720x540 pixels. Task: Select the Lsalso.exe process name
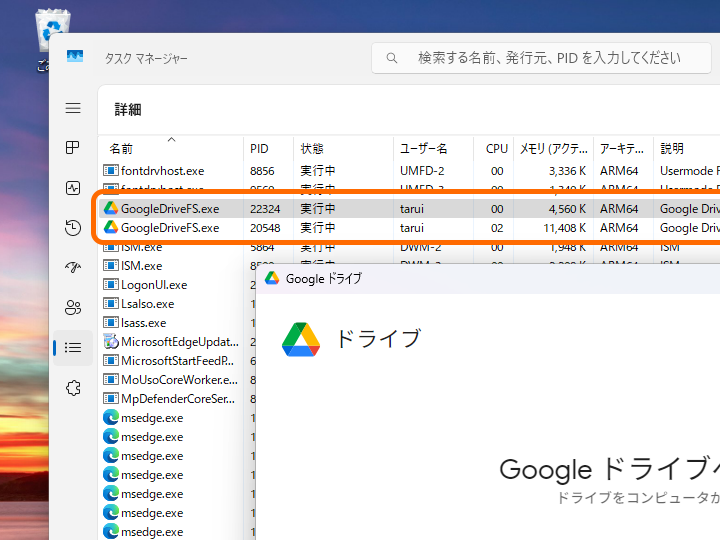pyautogui.click(x=147, y=304)
